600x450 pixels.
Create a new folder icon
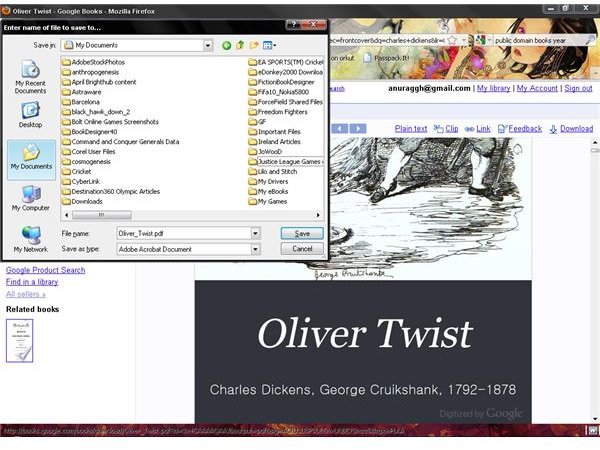(x=254, y=45)
